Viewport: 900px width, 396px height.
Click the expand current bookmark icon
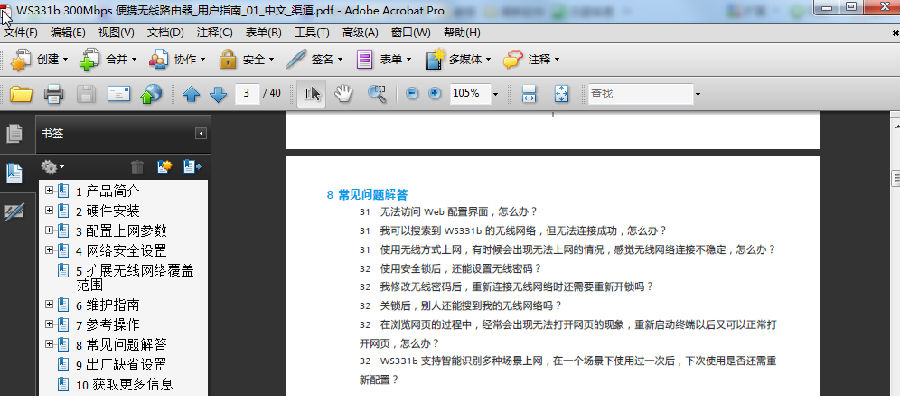192,167
